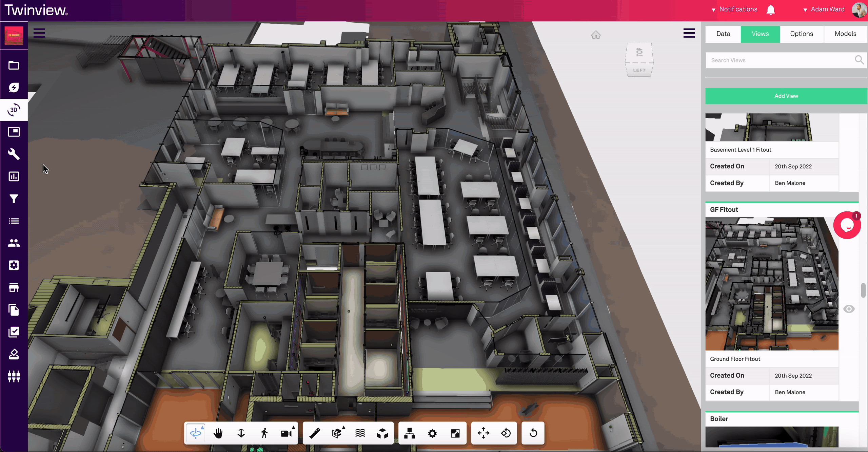This screenshot has height=452, width=868.
Task: Toggle fullscreen viewer icon
Action: point(455,433)
